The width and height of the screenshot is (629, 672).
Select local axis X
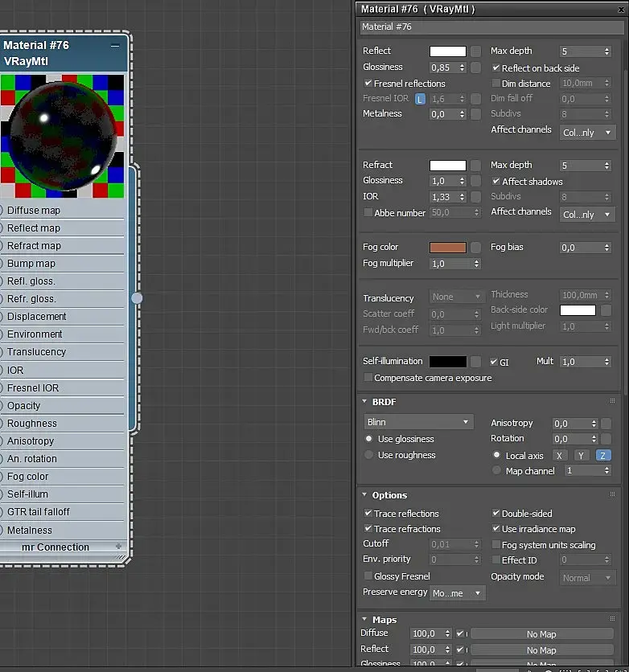[559, 456]
